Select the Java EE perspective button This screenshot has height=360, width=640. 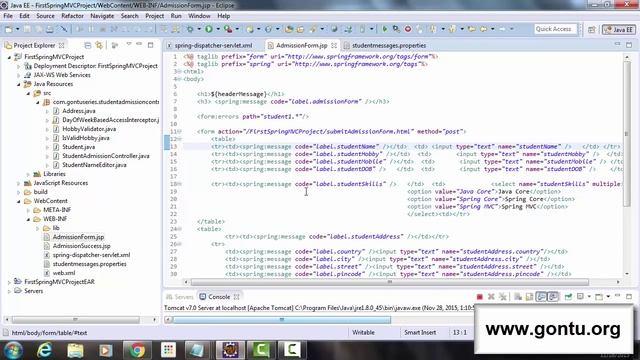coord(619,29)
